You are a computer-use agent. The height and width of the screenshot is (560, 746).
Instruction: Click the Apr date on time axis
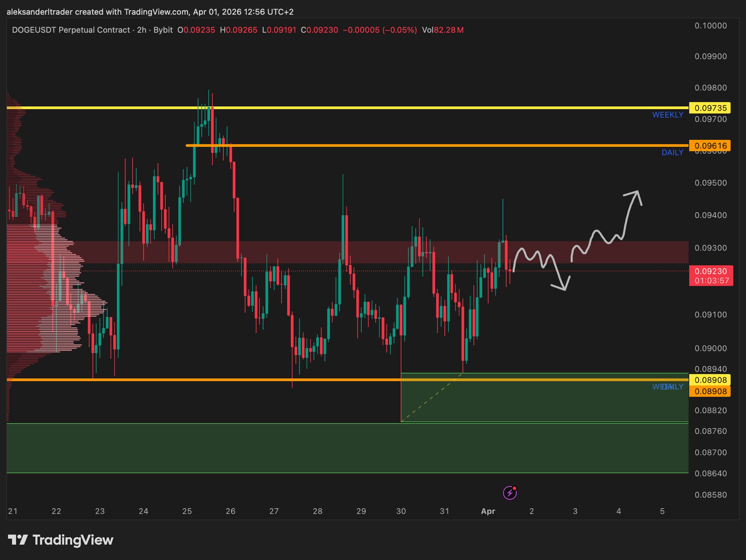tap(488, 511)
